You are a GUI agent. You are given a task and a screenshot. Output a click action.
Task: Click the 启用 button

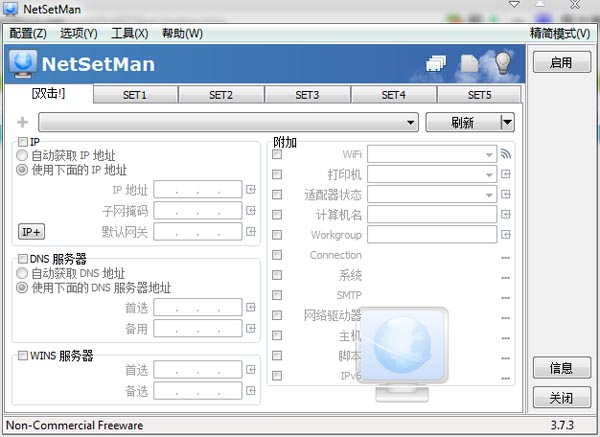point(562,62)
